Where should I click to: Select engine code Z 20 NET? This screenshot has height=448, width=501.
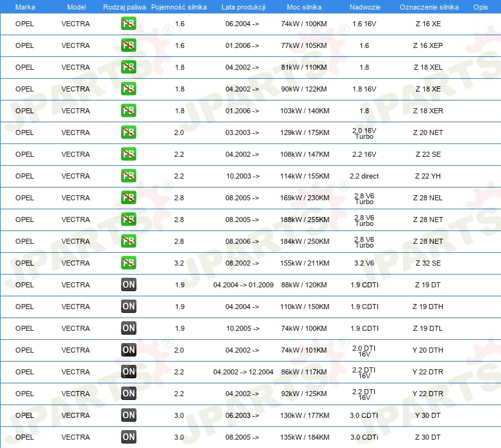[428, 132]
